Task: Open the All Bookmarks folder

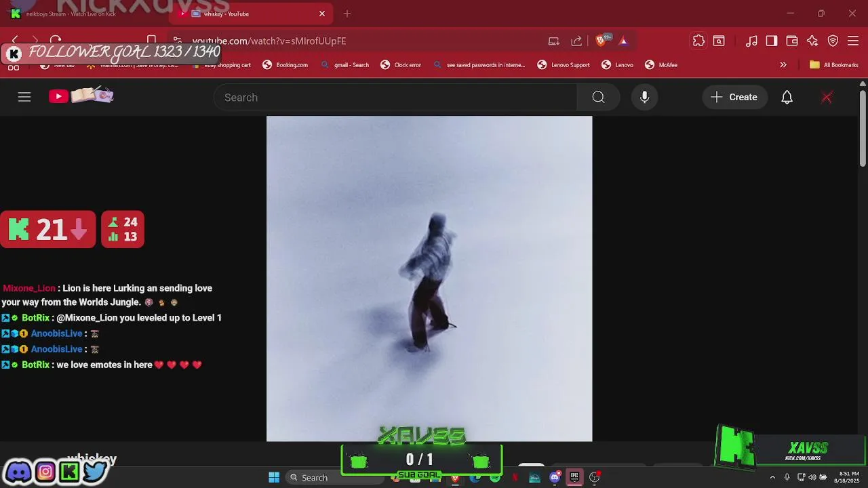Action: tap(834, 65)
